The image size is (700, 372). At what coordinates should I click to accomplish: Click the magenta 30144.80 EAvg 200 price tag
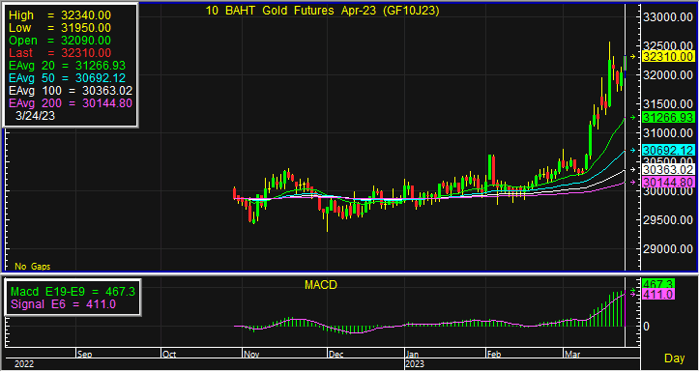668,182
